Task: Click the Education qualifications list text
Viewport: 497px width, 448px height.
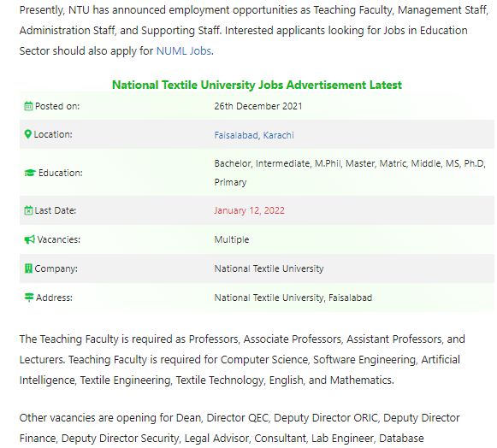Action: tap(350, 173)
